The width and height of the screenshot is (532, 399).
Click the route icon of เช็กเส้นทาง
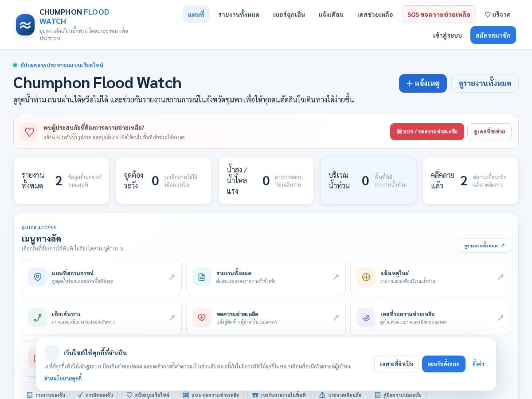pos(38,318)
